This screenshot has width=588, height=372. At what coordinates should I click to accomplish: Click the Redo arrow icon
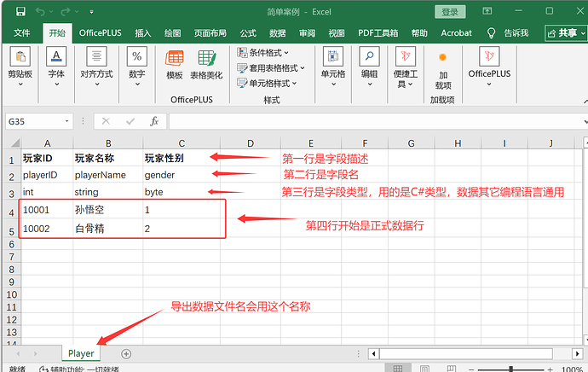66,12
